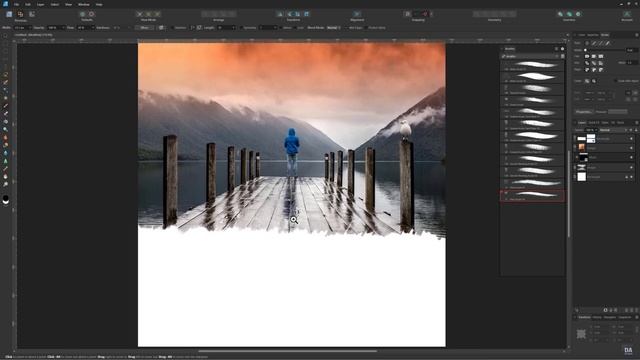Click the last Transform toolbar icon

[x=307, y=14]
